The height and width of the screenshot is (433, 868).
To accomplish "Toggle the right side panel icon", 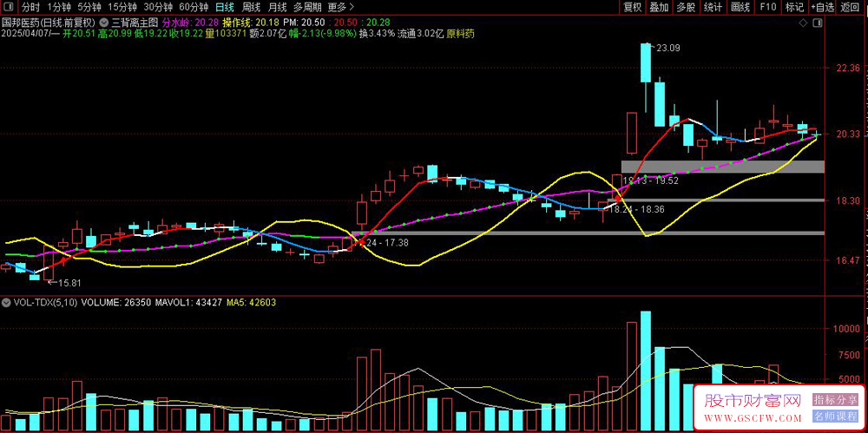I will (x=817, y=23).
